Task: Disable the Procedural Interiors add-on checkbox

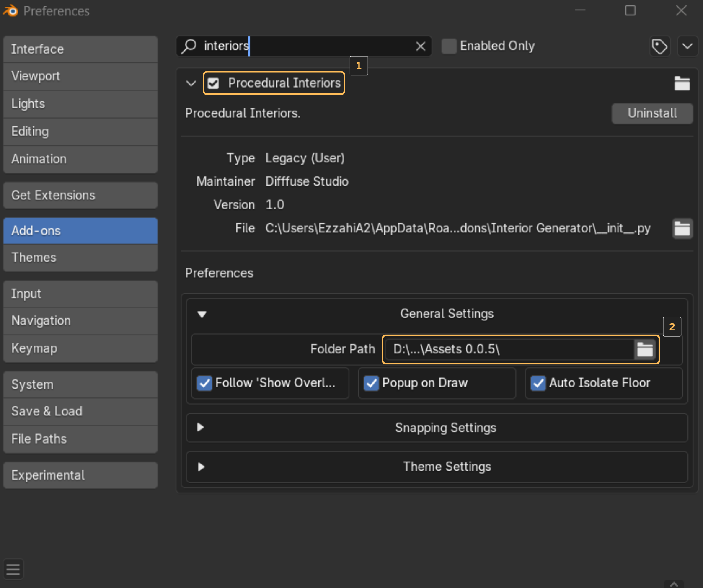Action: click(x=213, y=83)
